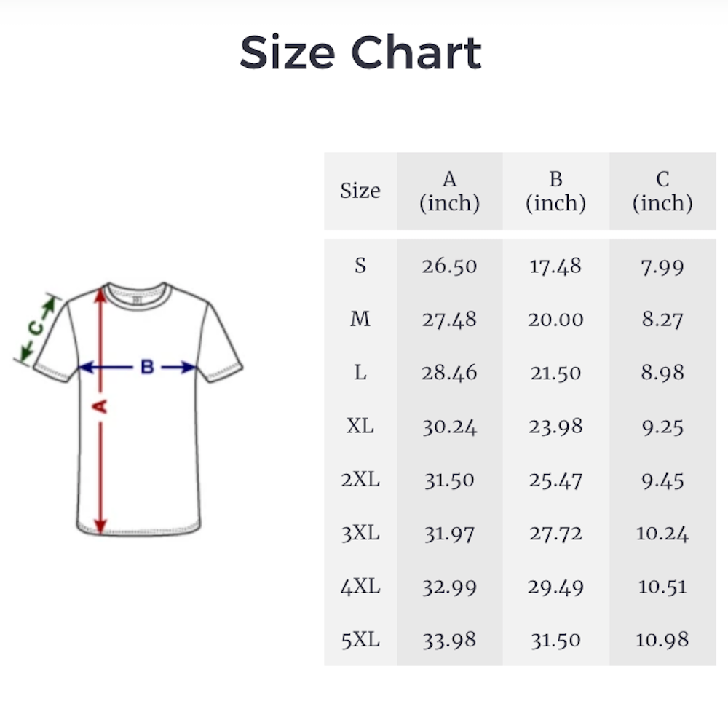Click the 26.50 length value for S
This screenshot has height=728, width=728.
click(x=450, y=266)
